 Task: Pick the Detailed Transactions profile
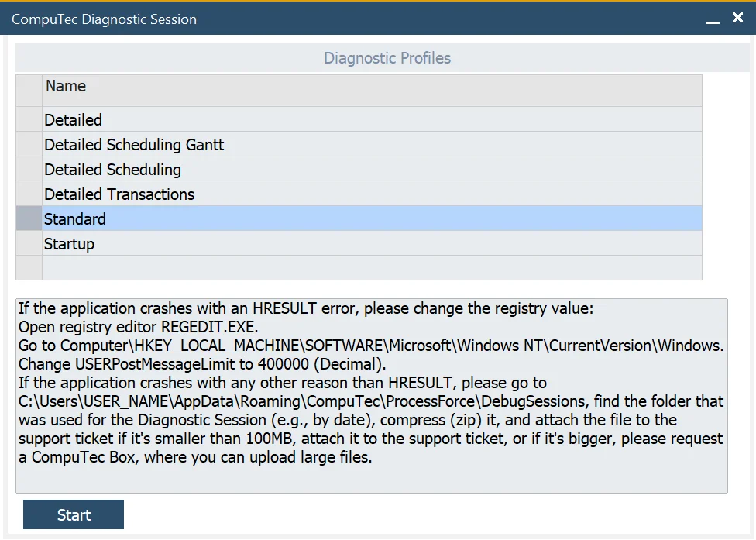pyautogui.click(x=119, y=194)
